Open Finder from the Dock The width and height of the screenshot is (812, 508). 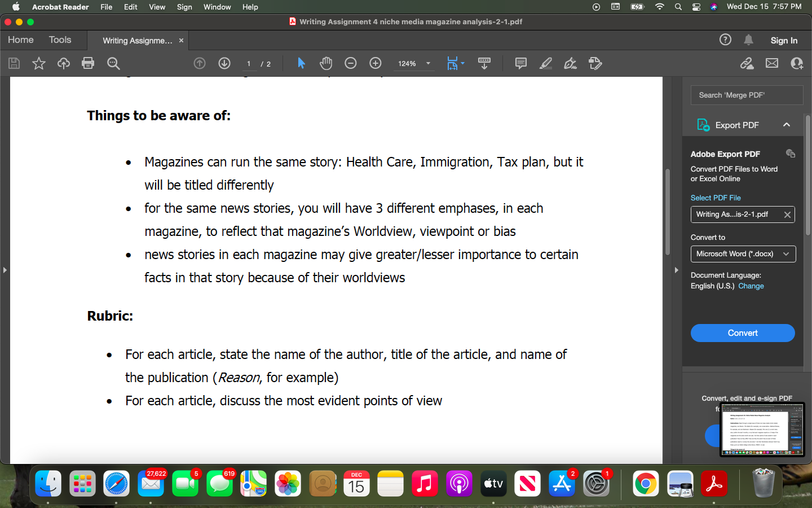pyautogui.click(x=48, y=484)
